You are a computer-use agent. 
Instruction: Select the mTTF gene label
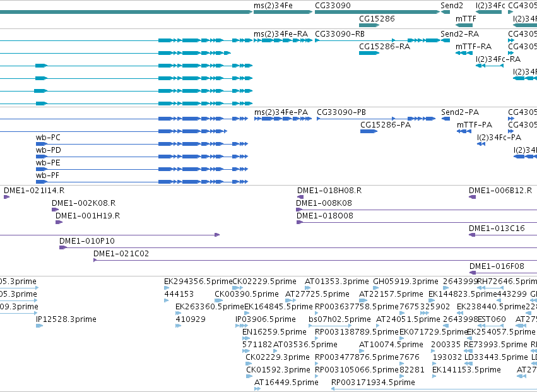coord(466,19)
